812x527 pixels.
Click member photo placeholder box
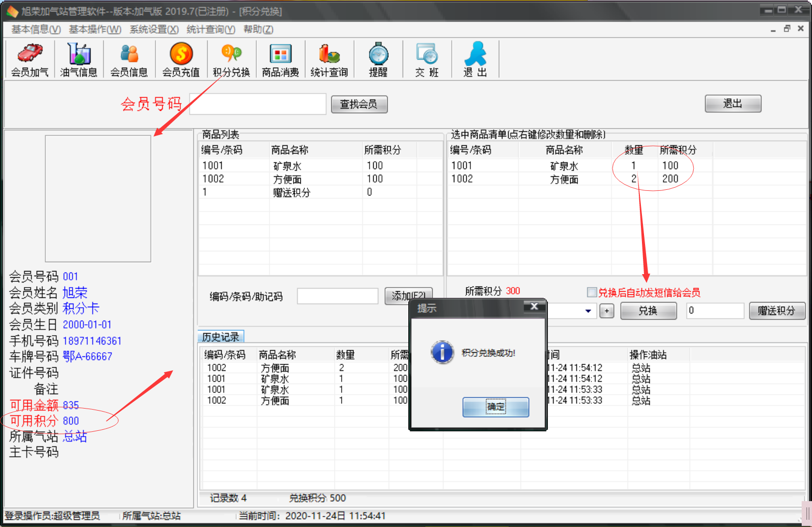pos(98,199)
